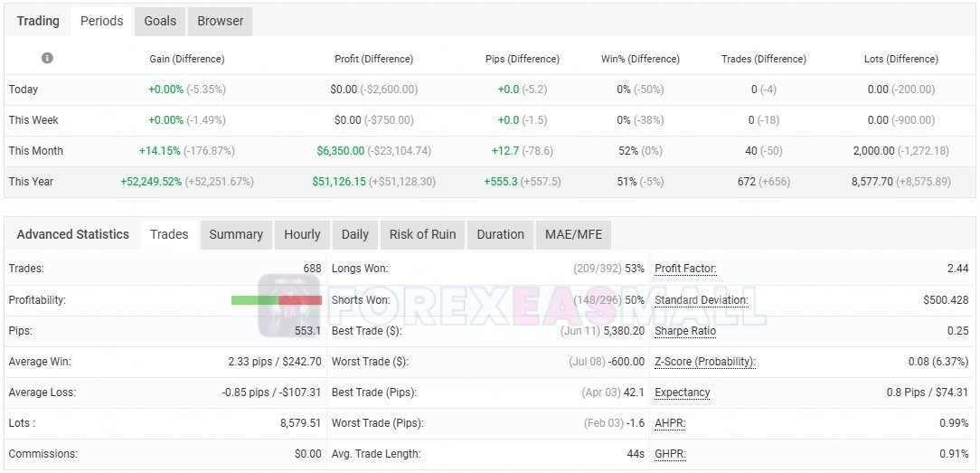Click the Gain (Difference) column header
Viewport: 980px width, 473px height.
point(187,59)
